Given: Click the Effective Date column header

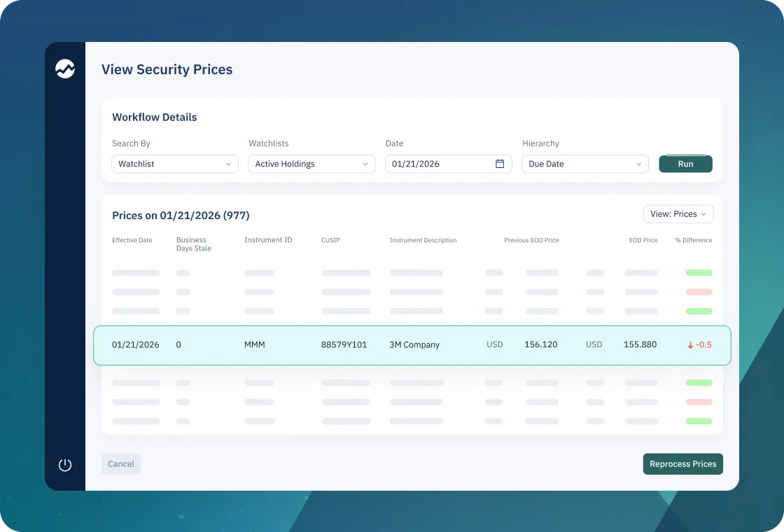Looking at the screenshot, I should [132, 240].
